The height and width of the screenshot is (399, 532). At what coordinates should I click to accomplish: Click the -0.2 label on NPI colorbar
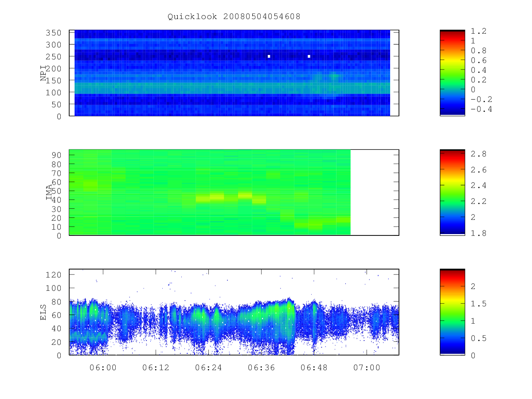point(481,99)
